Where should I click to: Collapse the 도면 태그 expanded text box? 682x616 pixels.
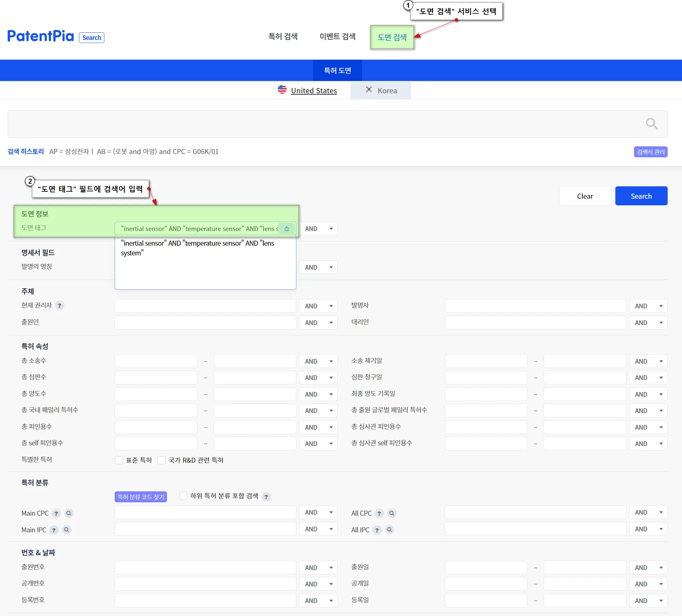point(287,229)
